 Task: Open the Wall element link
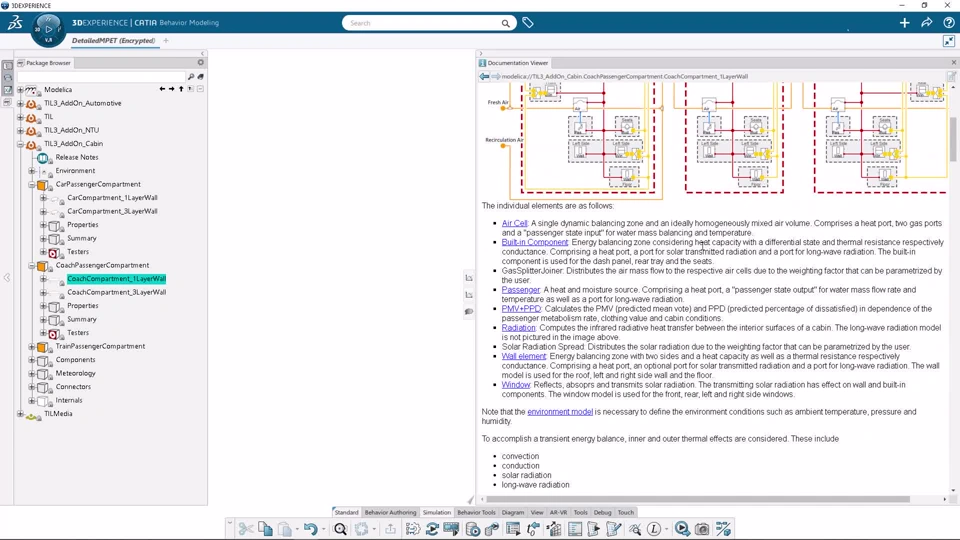coord(523,356)
